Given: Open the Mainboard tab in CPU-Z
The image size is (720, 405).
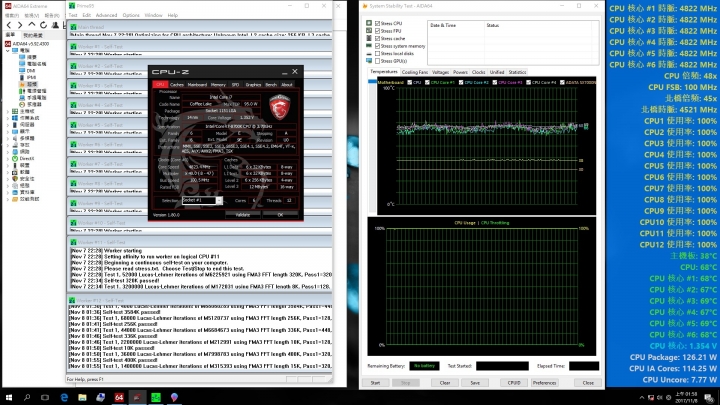Looking at the screenshot, I should coord(197,84).
